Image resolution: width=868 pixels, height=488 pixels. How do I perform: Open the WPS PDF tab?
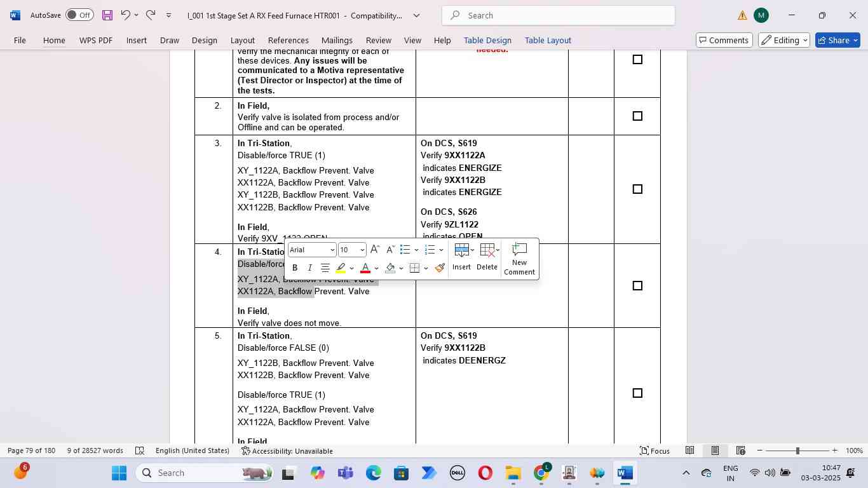[96, 40]
